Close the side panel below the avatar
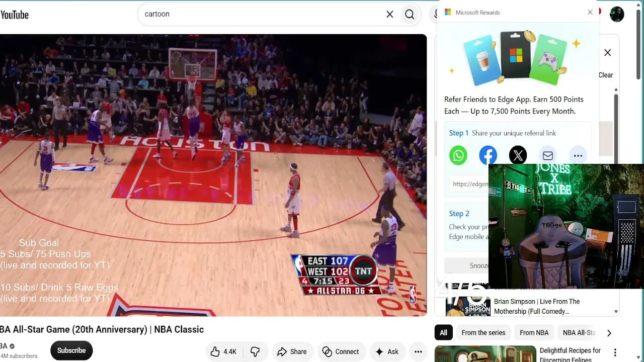The image size is (644, 362). tap(608, 53)
